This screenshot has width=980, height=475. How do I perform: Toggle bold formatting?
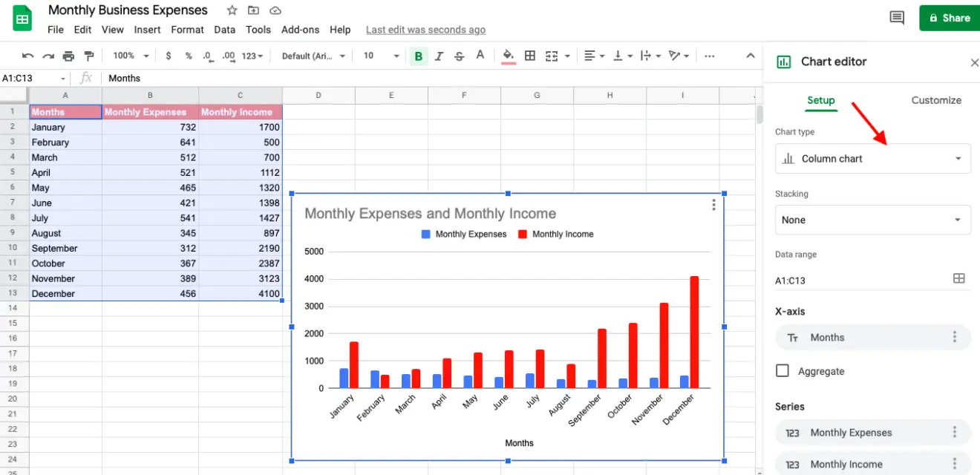(x=418, y=56)
